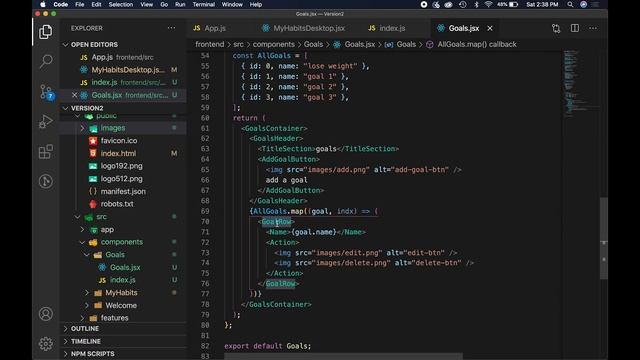Click the Open Changes compare icon

(x=556, y=28)
